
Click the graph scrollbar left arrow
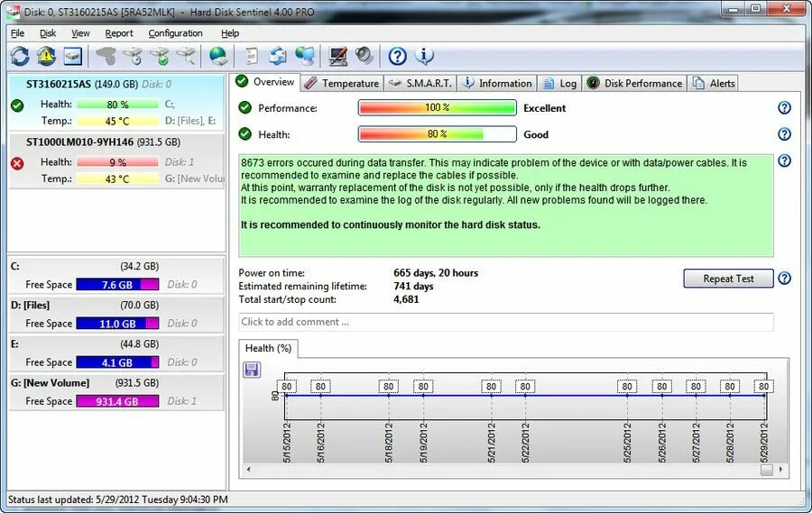tap(249, 470)
